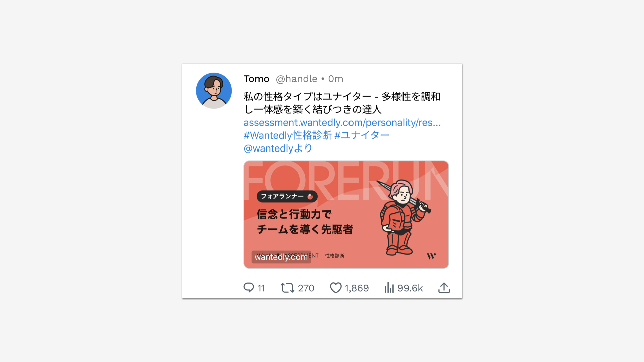
Task: Open the wantedly.com domain label
Action: click(281, 257)
